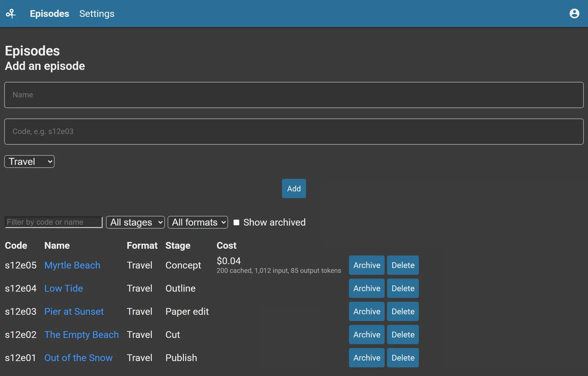Click the Cost column header

coord(226,245)
